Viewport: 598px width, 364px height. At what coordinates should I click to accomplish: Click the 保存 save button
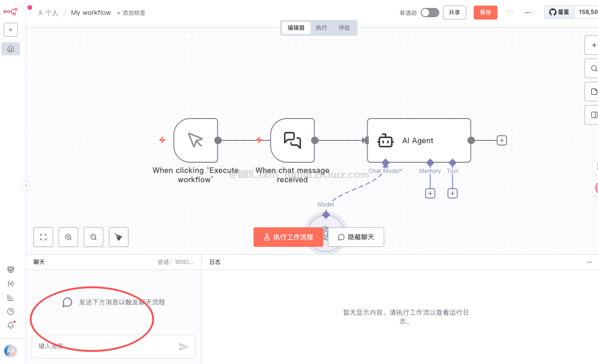tap(485, 13)
